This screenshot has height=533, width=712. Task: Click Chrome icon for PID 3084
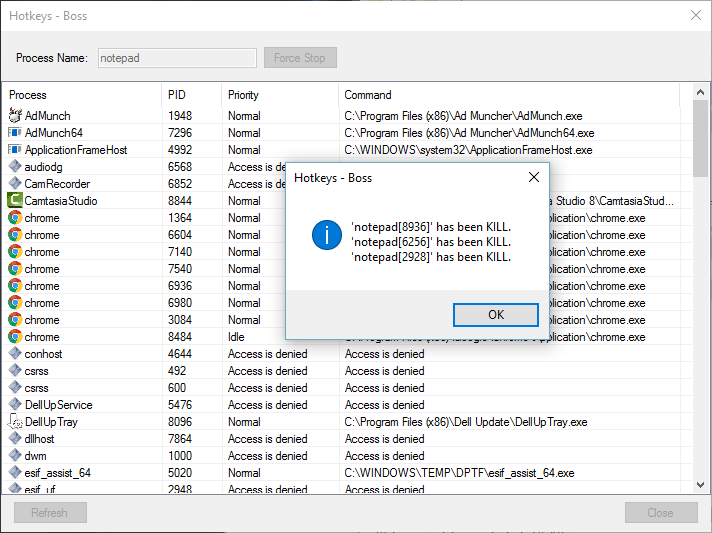click(x=15, y=320)
